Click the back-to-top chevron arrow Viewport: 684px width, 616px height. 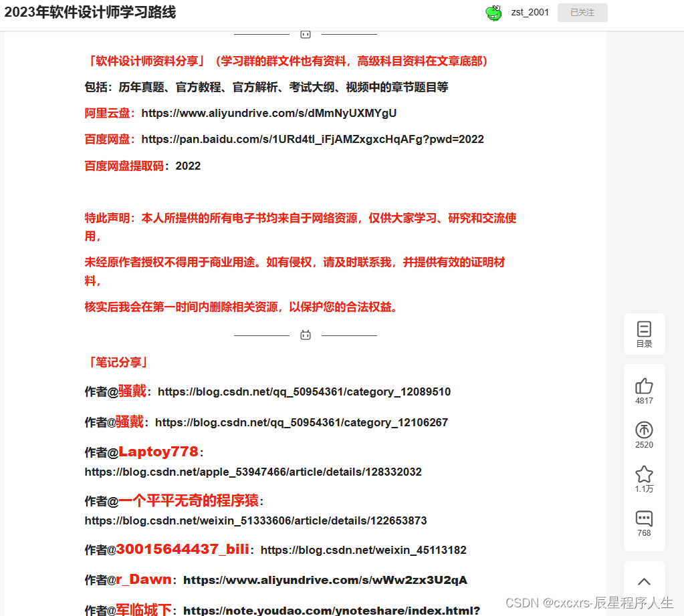(644, 581)
